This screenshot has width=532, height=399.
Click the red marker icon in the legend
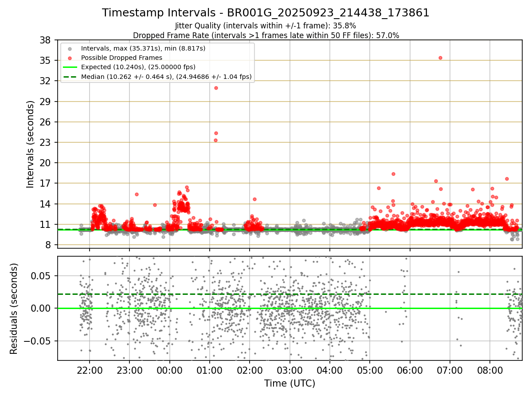70,58
